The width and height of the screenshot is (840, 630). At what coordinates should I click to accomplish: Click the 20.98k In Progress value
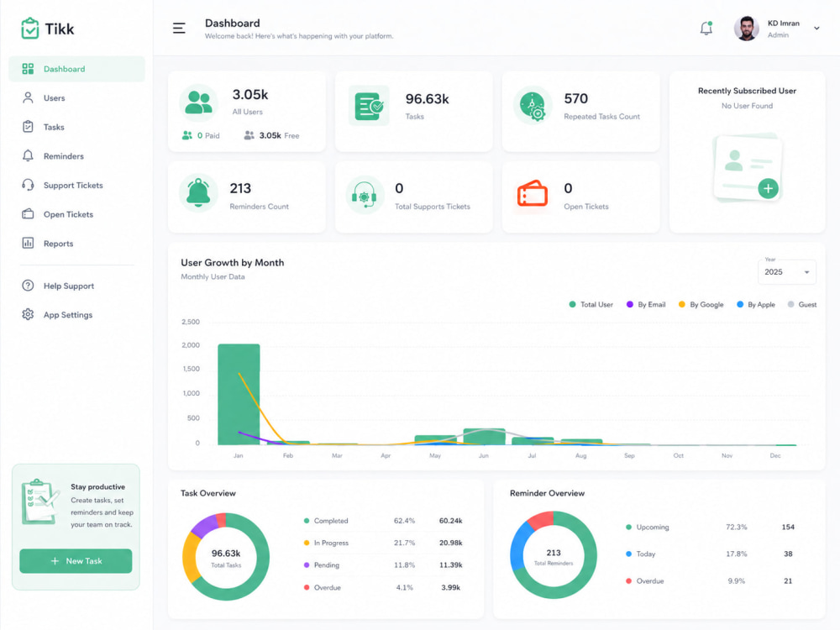pos(450,543)
